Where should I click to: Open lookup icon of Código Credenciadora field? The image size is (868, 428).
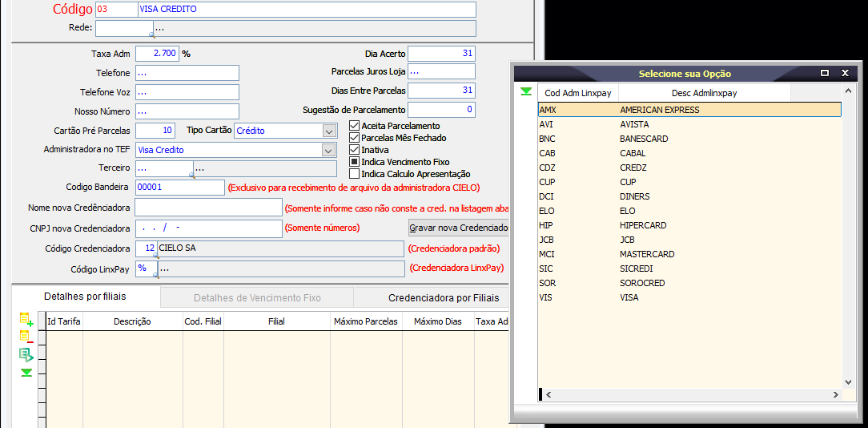click(155, 255)
